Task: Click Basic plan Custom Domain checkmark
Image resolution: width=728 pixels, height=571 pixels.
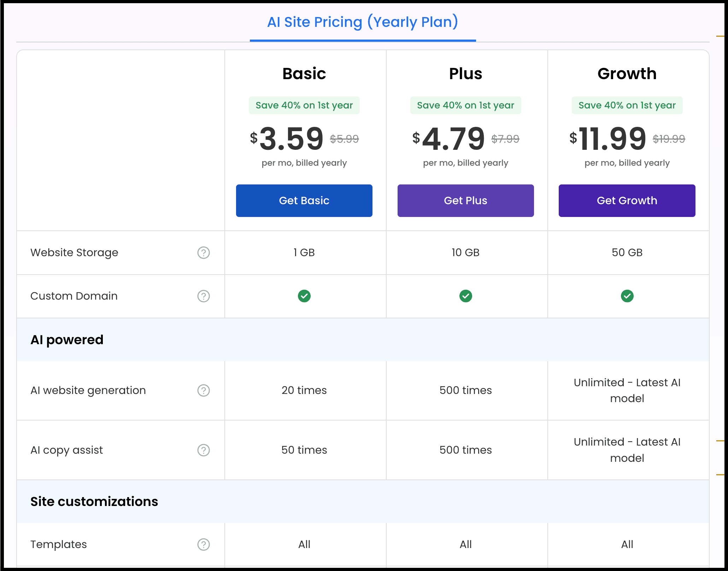Action: point(304,296)
